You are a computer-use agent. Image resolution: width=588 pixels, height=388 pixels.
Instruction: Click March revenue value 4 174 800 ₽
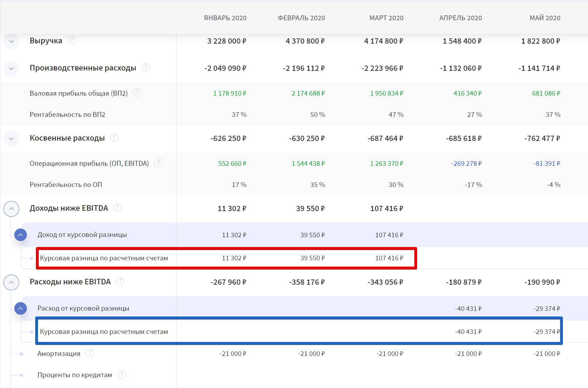[384, 41]
